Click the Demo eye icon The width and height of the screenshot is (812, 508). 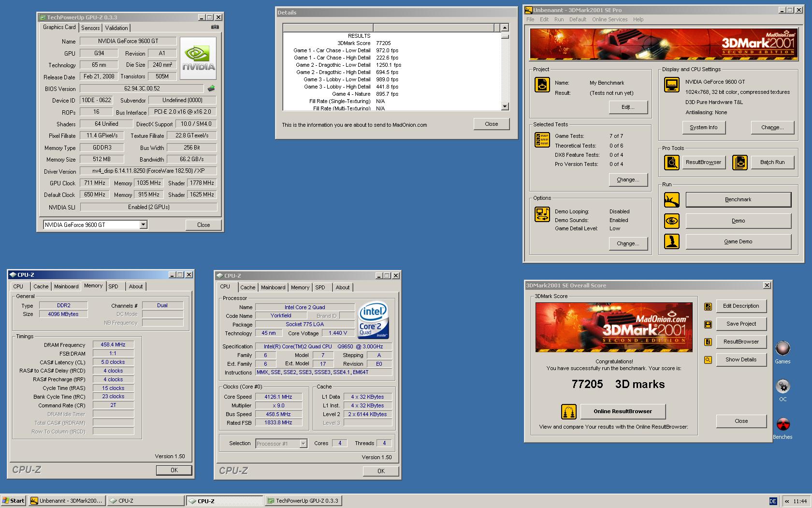click(x=671, y=221)
